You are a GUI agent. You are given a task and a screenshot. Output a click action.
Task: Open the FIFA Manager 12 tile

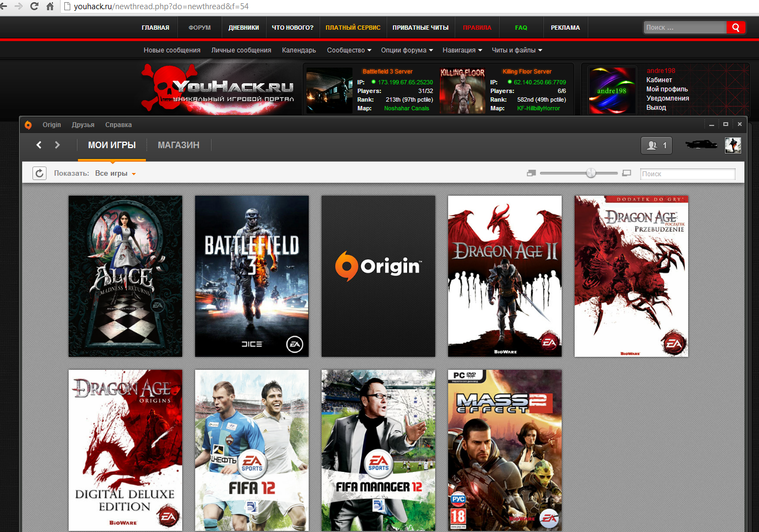pyautogui.click(x=378, y=450)
